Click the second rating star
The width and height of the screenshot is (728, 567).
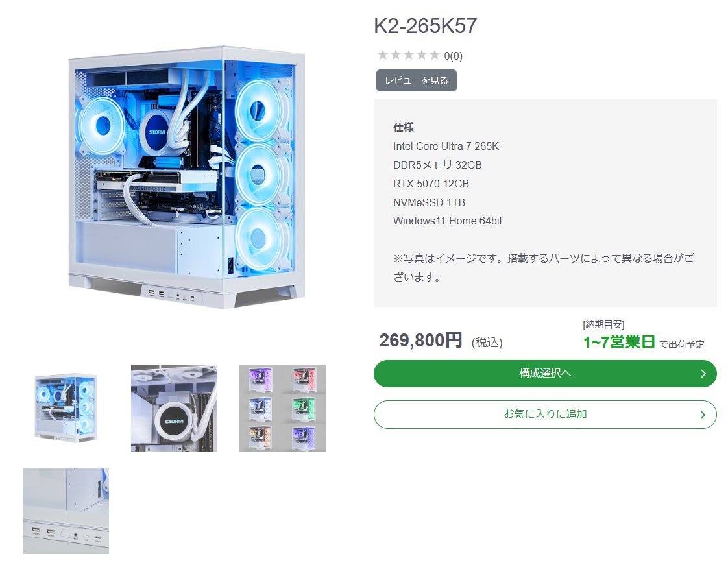pos(396,55)
